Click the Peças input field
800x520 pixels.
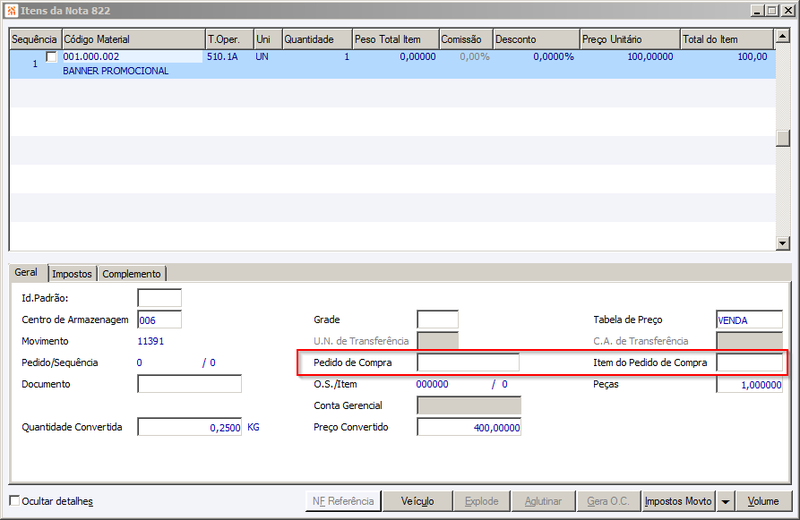point(749,384)
